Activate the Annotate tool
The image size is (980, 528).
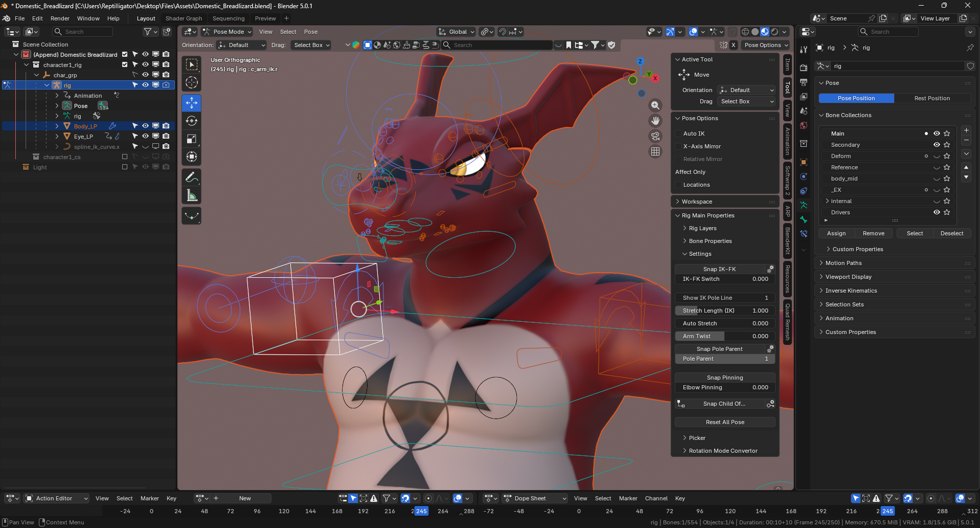[x=192, y=178]
